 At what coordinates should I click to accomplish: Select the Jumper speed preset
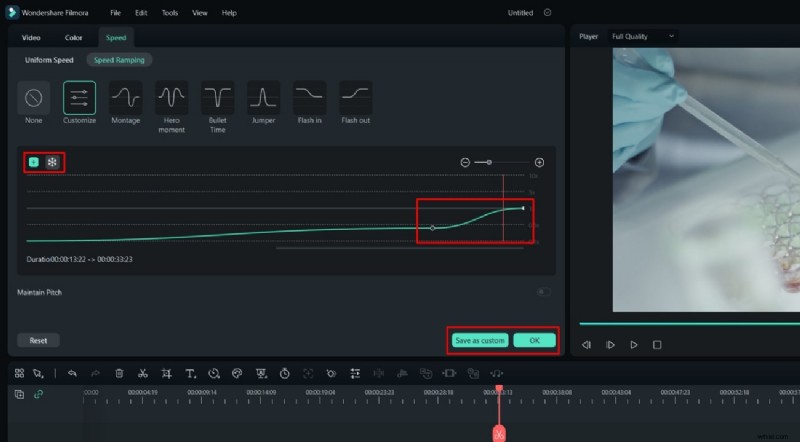click(x=263, y=98)
